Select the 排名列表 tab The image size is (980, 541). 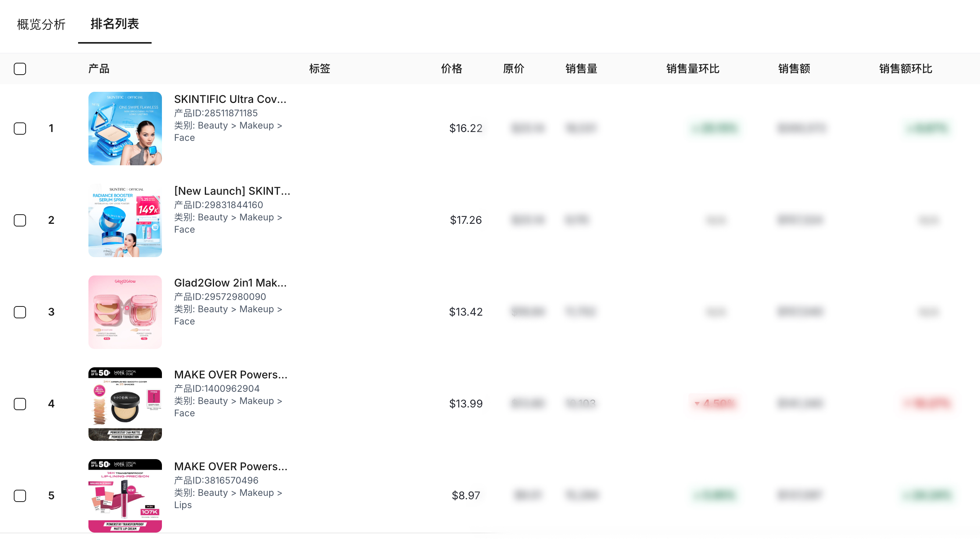(x=115, y=24)
